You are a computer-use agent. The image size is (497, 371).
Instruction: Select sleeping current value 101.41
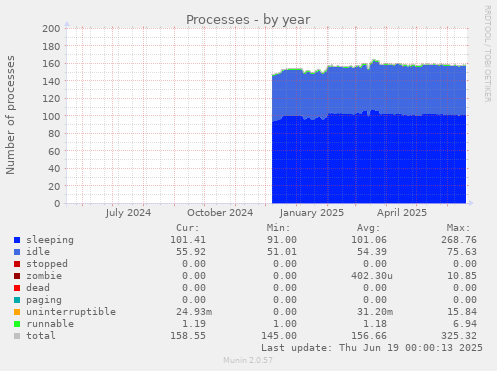click(188, 240)
